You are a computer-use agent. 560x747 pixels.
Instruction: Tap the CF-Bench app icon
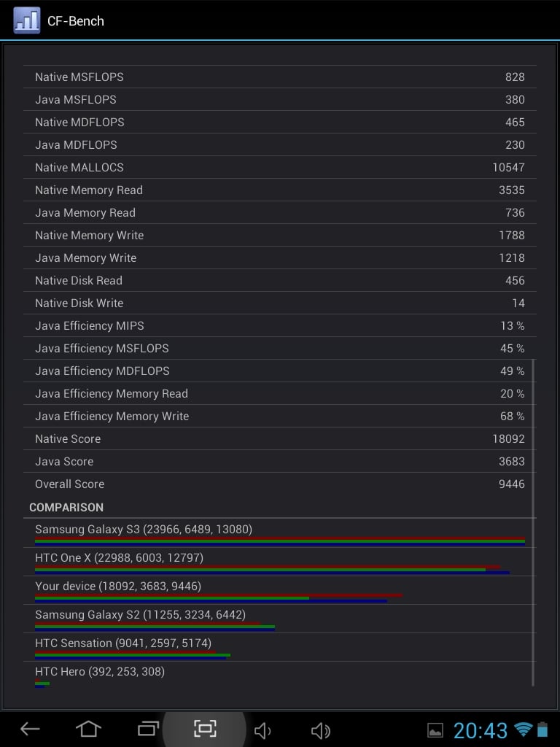[x=27, y=20]
